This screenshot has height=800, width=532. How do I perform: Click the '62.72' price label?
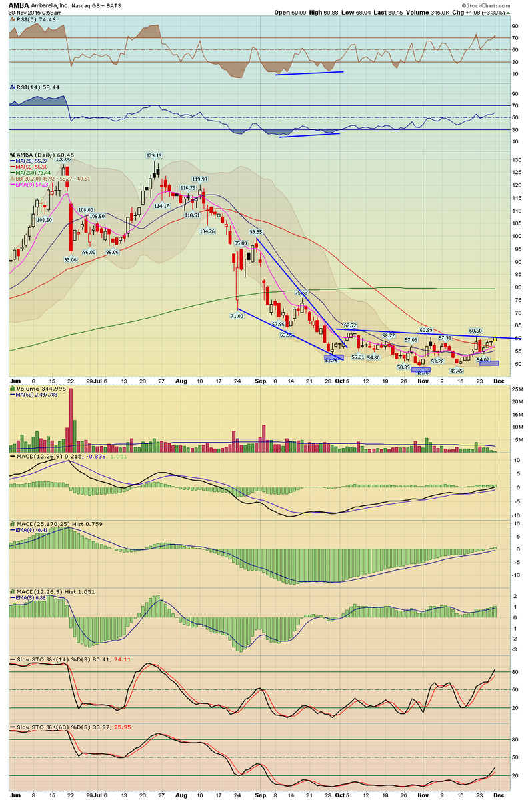tap(351, 325)
